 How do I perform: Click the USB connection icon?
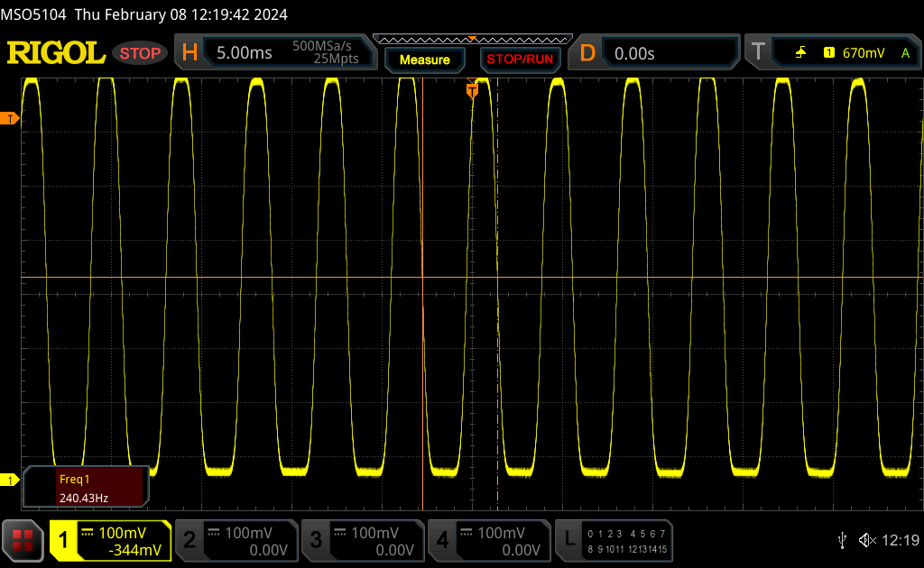coord(842,540)
